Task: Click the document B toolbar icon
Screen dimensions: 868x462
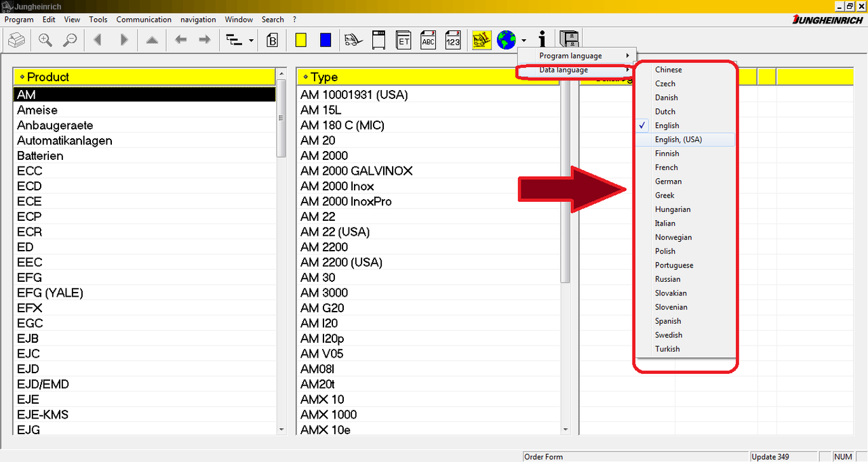Action: coord(273,40)
